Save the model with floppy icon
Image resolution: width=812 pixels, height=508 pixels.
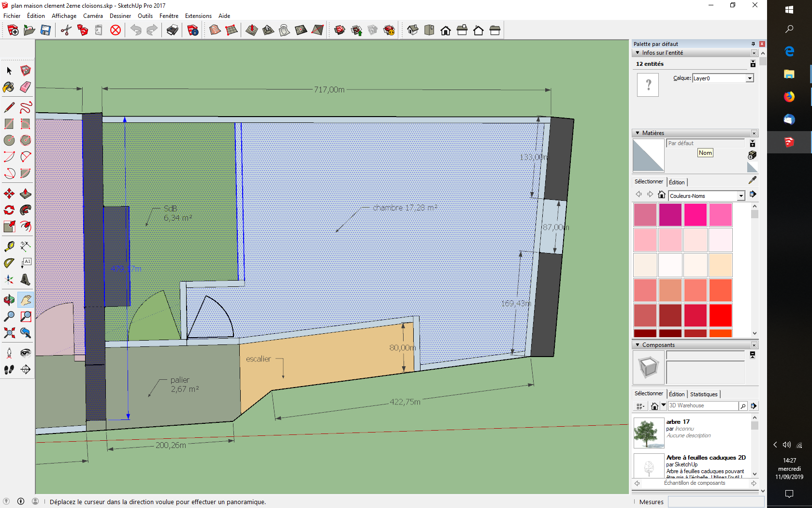tap(45, 30)
